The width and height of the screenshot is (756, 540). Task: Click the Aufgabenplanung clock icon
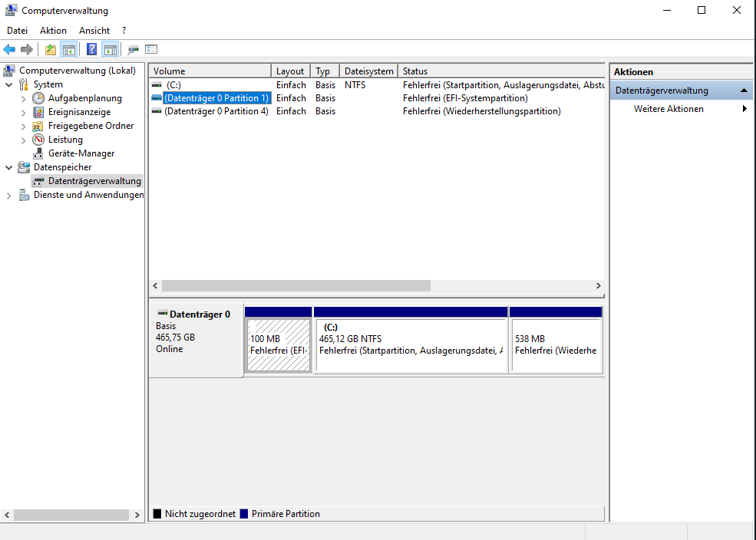pyautogui.click(x=38, y=98)
